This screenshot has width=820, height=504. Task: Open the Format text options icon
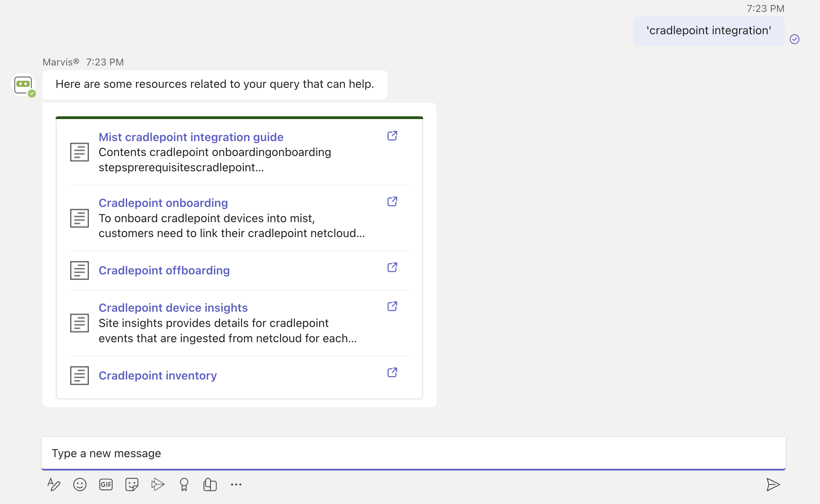pos(54,484)
